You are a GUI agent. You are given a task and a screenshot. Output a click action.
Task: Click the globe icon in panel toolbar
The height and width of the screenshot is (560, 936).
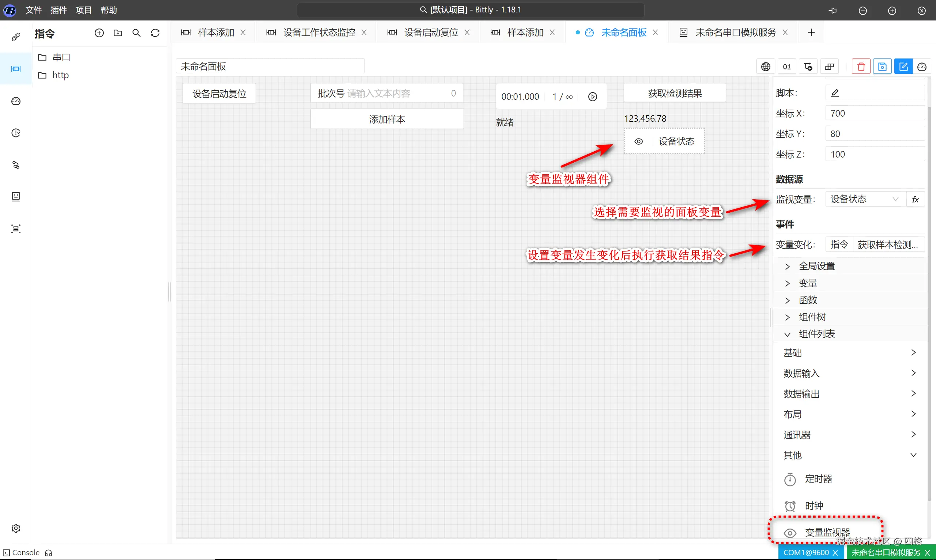[x=765, y=67]
